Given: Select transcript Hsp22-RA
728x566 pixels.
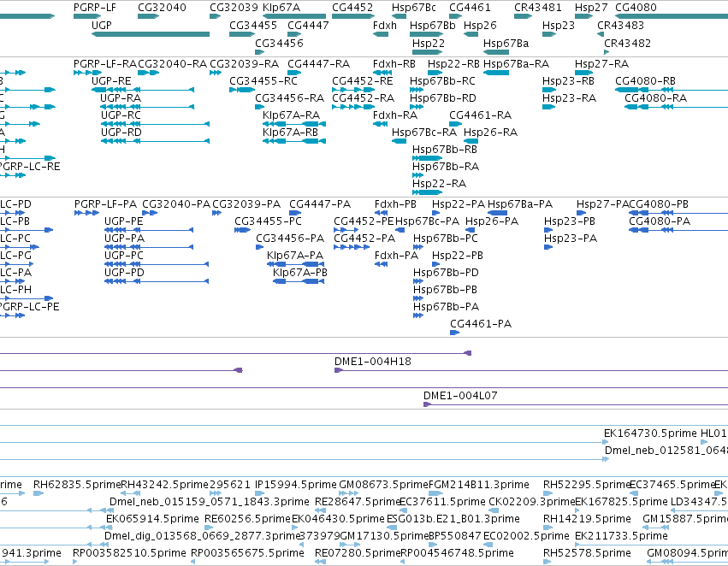Looking at the screenshot, I should coord(439,184).
